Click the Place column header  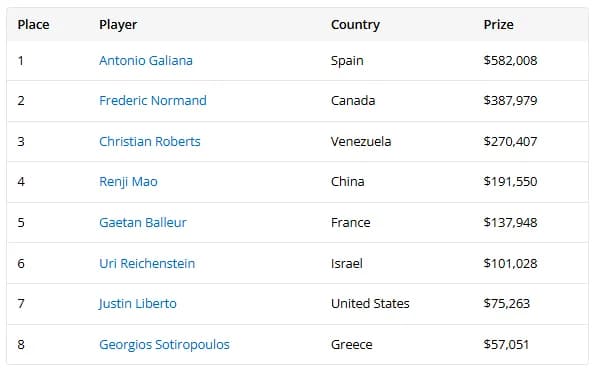click(x=33, y=25)
